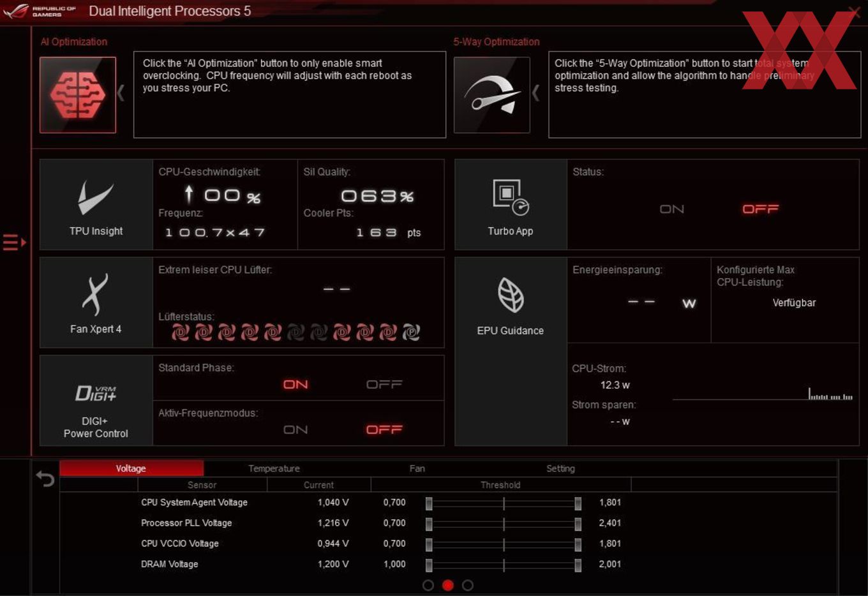Image resolution: width=868 pixels, height=596 pixels.
Task: Select the Processor PLL Voltage row label
Action: tap(186, 523)
